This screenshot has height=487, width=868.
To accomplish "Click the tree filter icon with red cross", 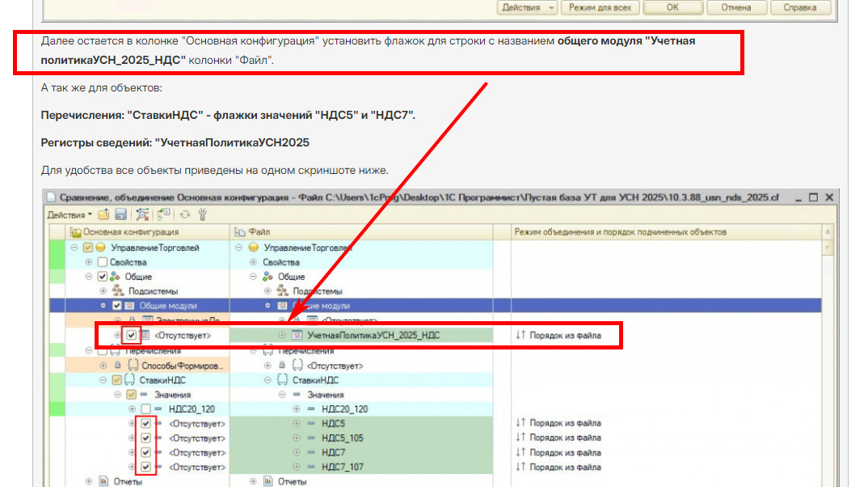I will pyautogui.click(x=142, y=214).
